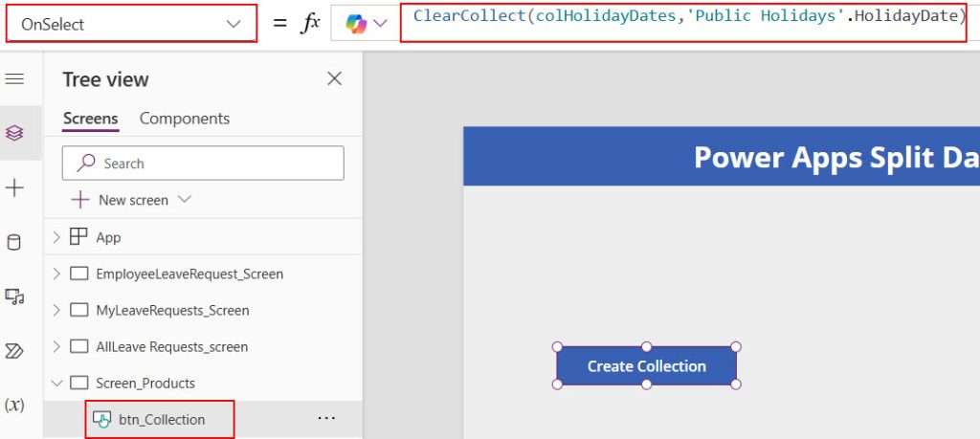980x439 pixels.
Task: Collapse the Screen_Products node
Action: tap(56, 383)
